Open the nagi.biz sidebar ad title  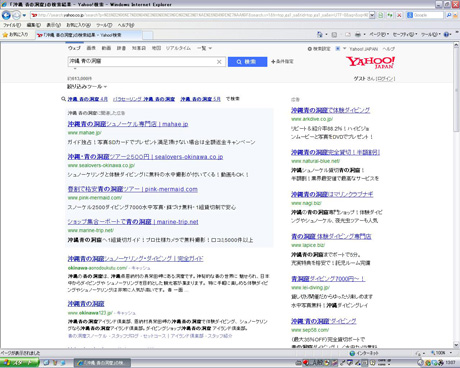332,194
